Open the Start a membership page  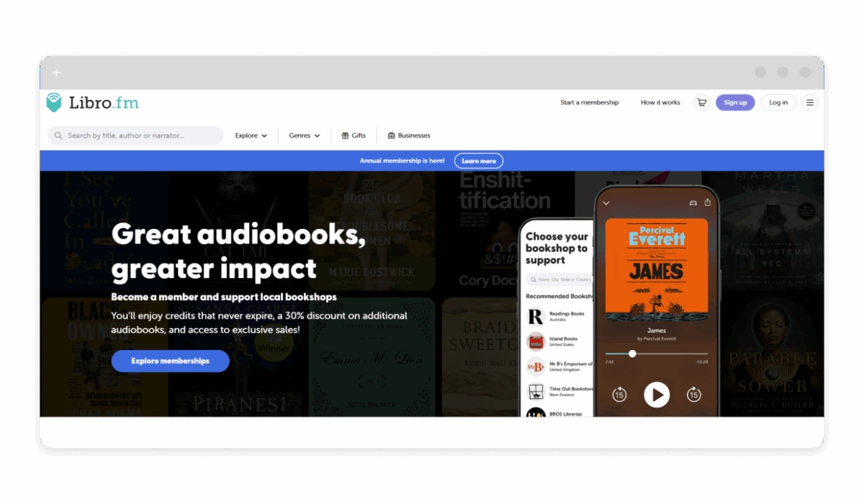(589, 102)
